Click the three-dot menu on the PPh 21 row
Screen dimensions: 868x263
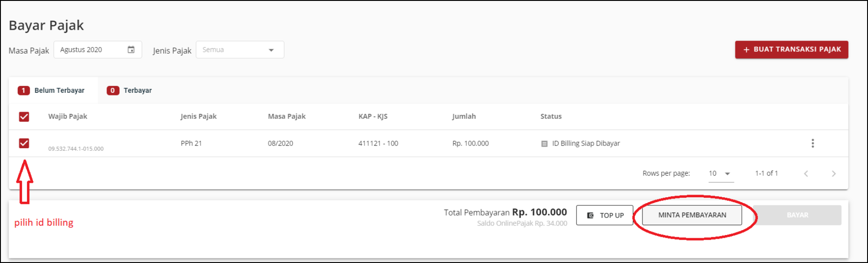pos(813,143)
